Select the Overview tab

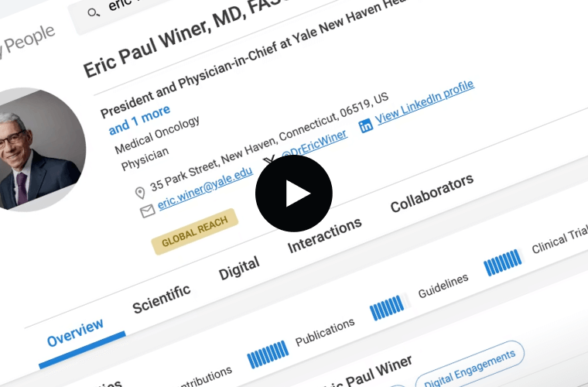point(75,333)
